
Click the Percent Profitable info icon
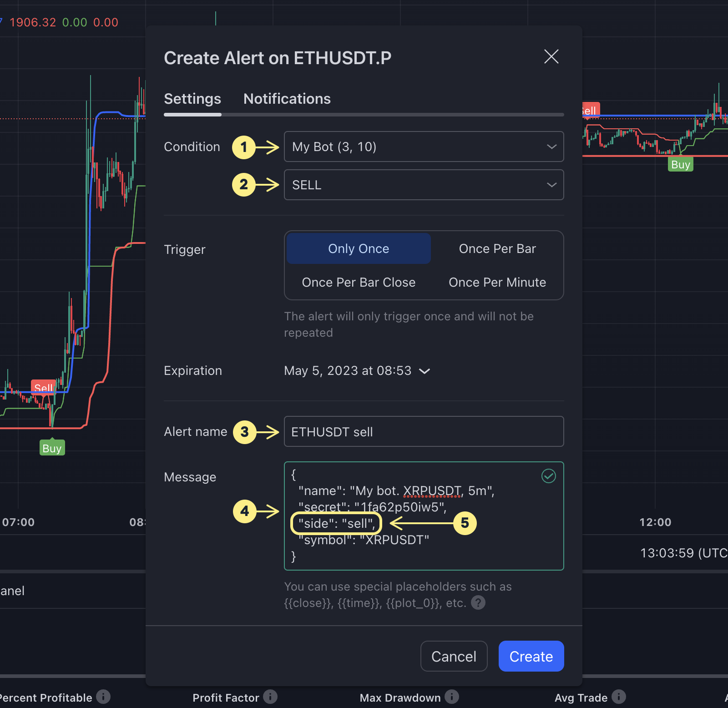tap(103, 697)
